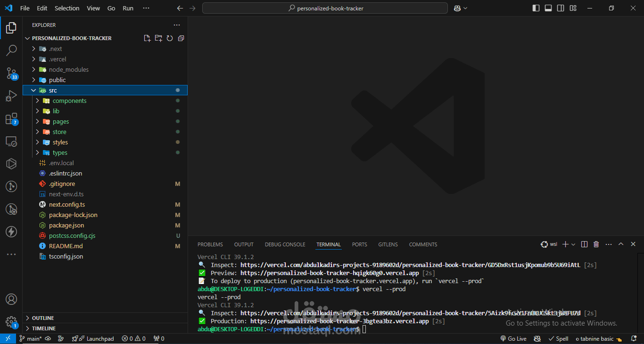Open the Extensions view with badge 7

(11, 118)
